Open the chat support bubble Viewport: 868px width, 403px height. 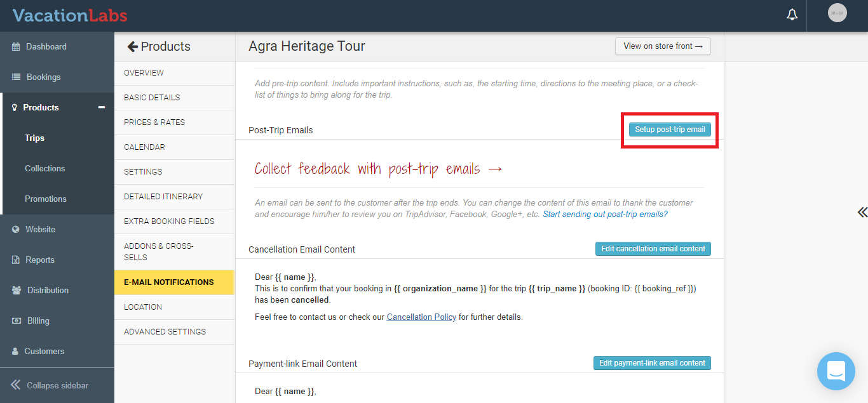click(836, 371)
